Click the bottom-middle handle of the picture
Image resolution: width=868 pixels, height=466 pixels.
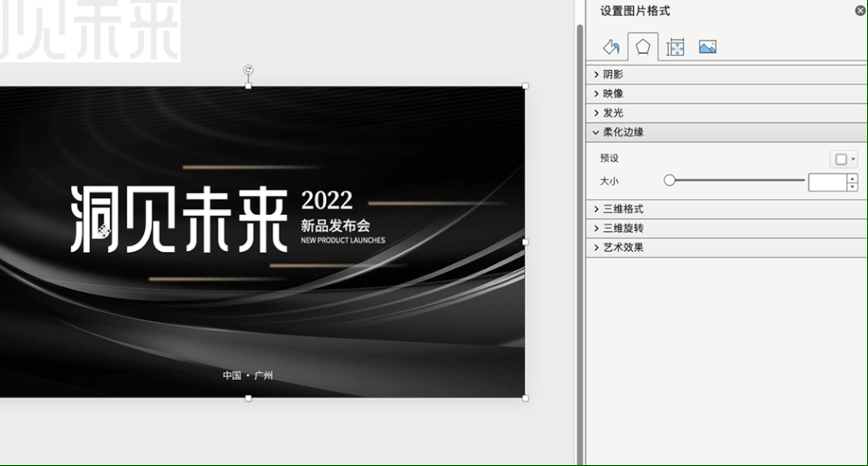pyautogui.click(x=249, y=398)
